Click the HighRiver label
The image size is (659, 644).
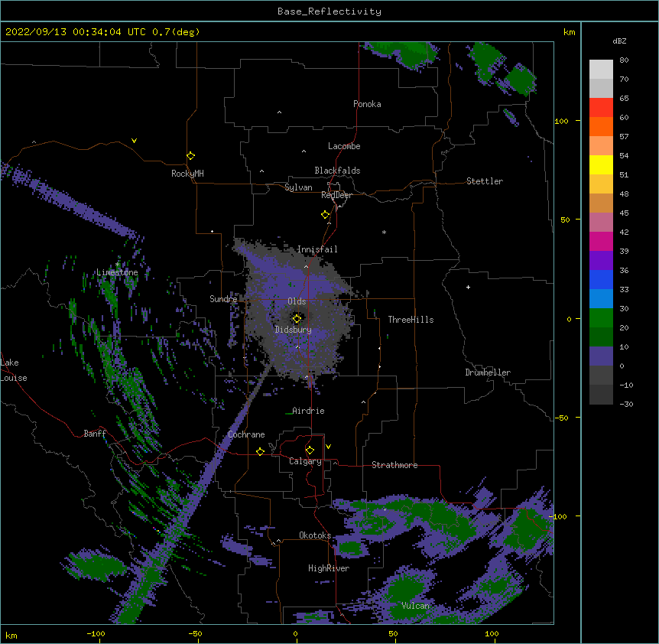tap(329, 568)
